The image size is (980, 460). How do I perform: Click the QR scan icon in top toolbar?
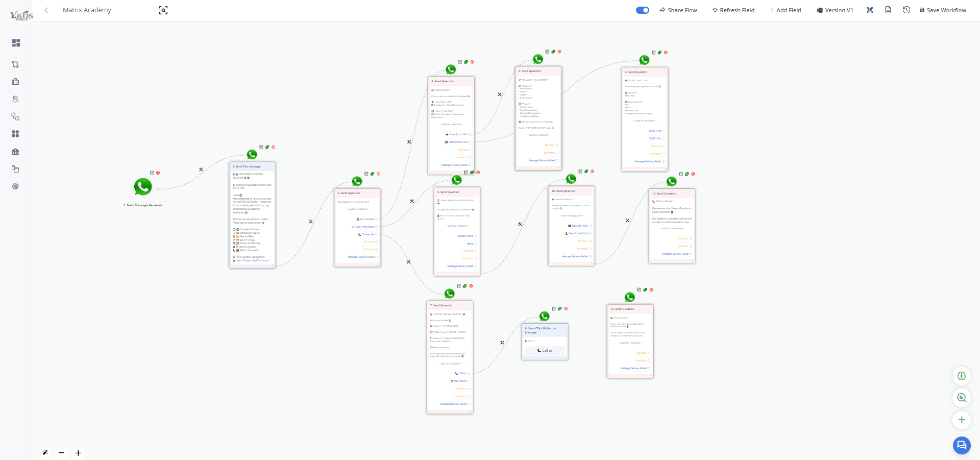[x=870, y=10]
